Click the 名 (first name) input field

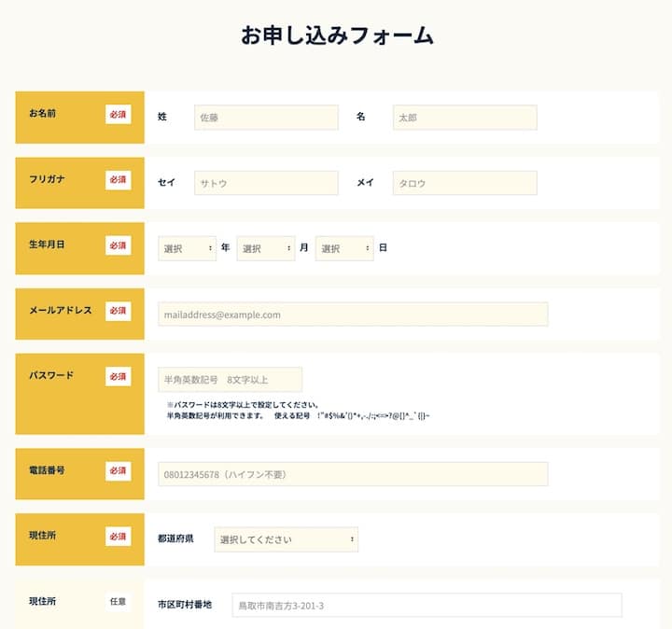point(465,118)
